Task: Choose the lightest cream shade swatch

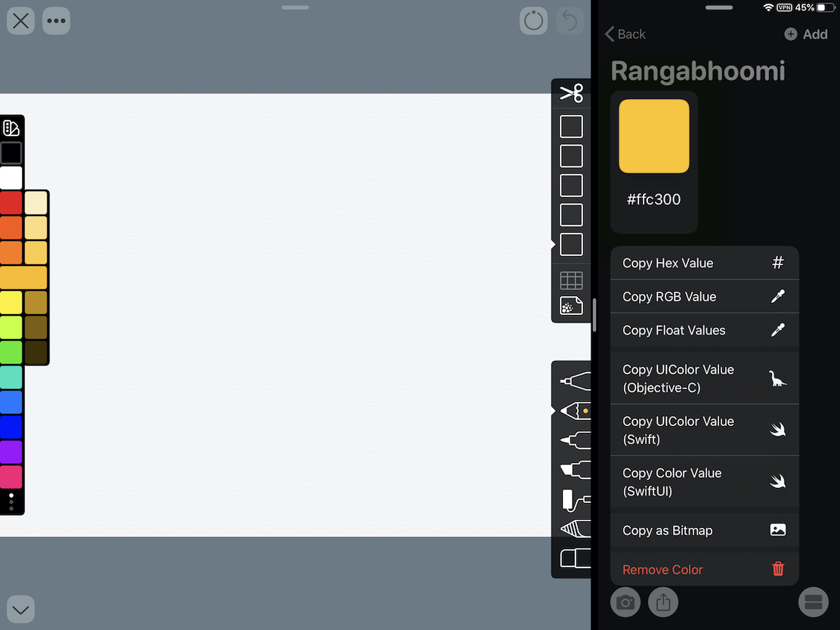Action: tap(36, 202)
